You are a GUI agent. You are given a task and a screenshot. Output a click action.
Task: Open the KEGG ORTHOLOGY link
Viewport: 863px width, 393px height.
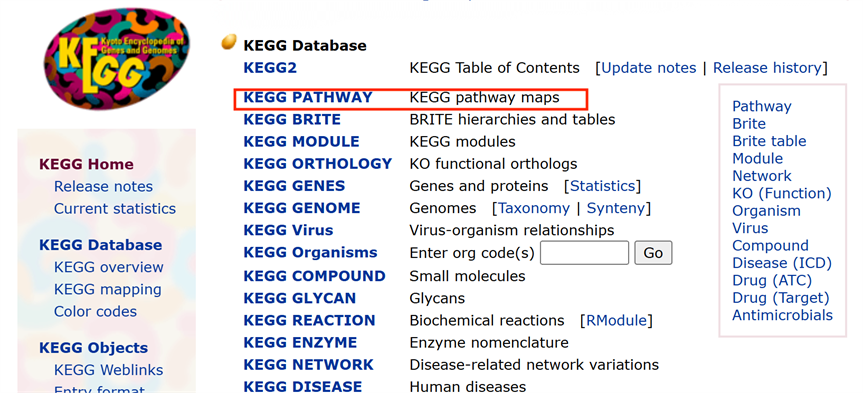[x=318, y=163]
